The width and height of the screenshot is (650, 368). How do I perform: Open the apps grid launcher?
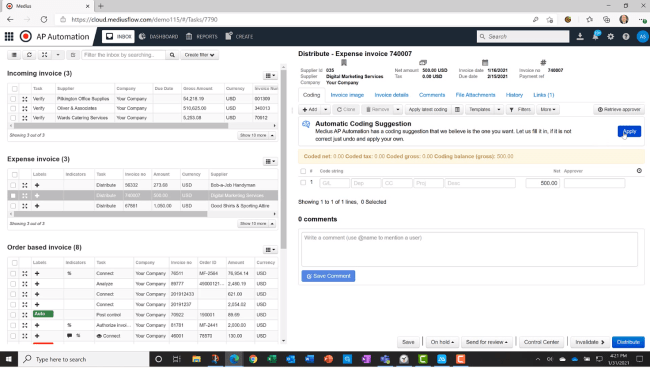(x=9, y=36)
